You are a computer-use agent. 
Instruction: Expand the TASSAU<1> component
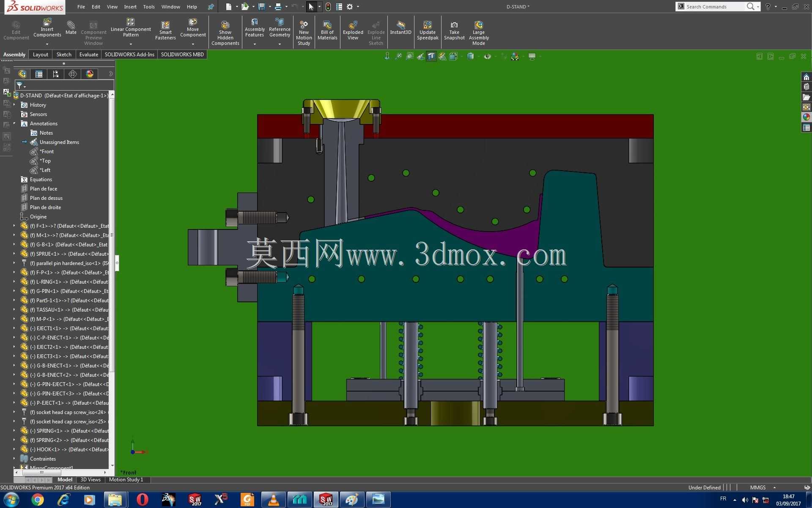coord(14,310)
